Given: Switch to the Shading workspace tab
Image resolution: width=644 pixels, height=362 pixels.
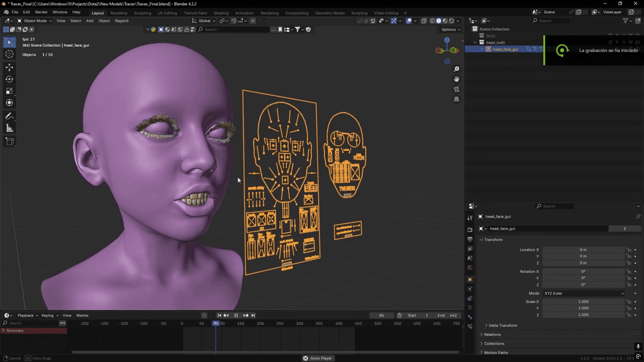Looking at the screenshot, I should click(x=221, y=13).
